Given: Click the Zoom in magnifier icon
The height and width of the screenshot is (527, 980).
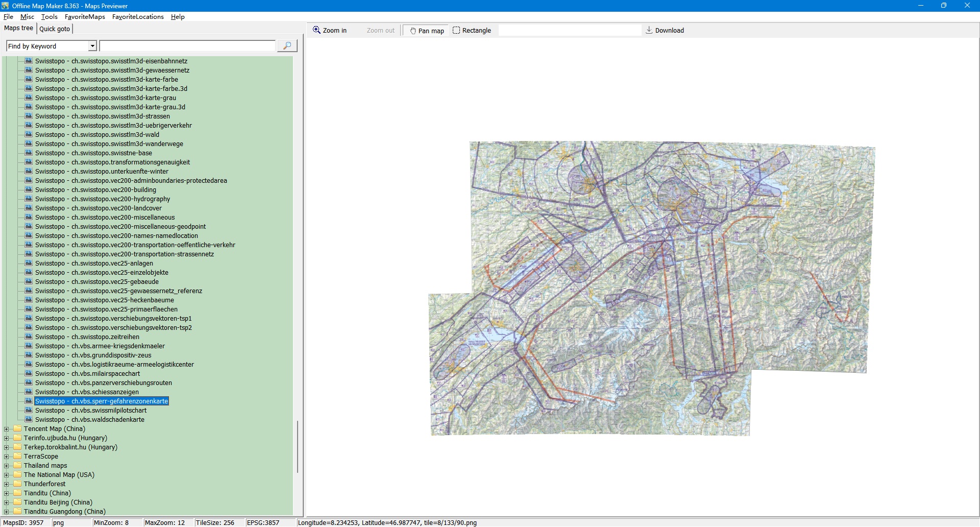Looking at the screenshot, I should point(316,30).
